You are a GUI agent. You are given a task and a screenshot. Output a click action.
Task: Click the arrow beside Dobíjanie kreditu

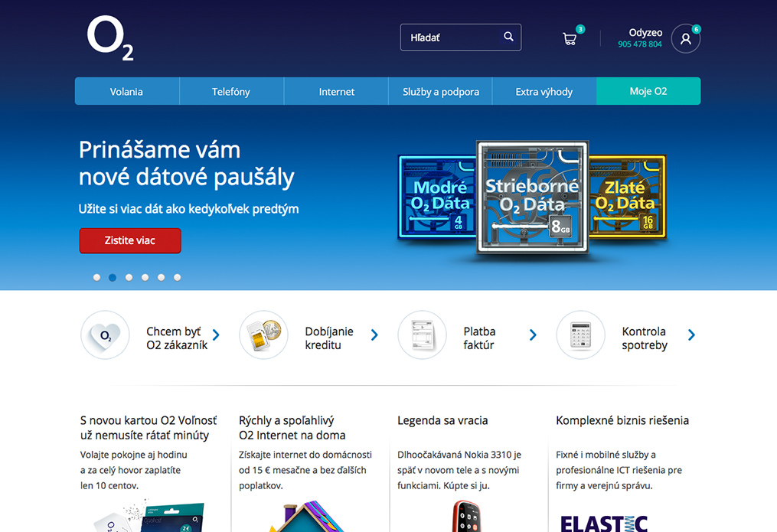[x=374, y=335]
